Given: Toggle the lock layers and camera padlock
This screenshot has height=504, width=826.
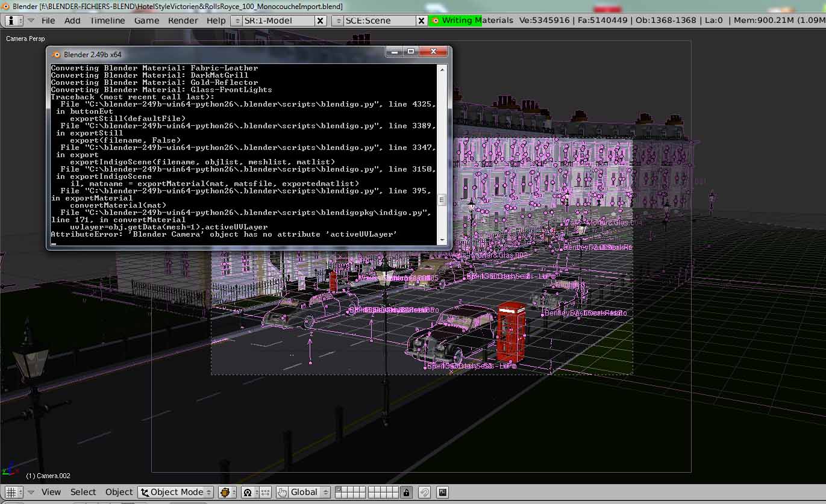Looking at the screenshot, I should pos(406,492).
